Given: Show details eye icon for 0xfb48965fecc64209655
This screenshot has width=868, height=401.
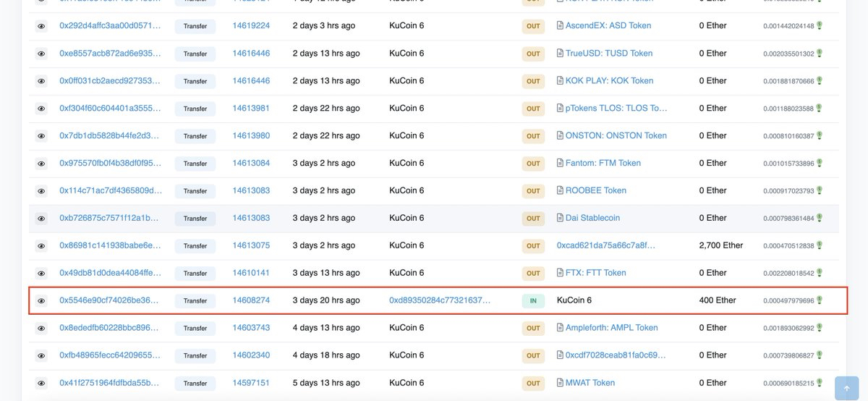Looking at the screenshot, I should pyautogui.click(x=41, y=355).
